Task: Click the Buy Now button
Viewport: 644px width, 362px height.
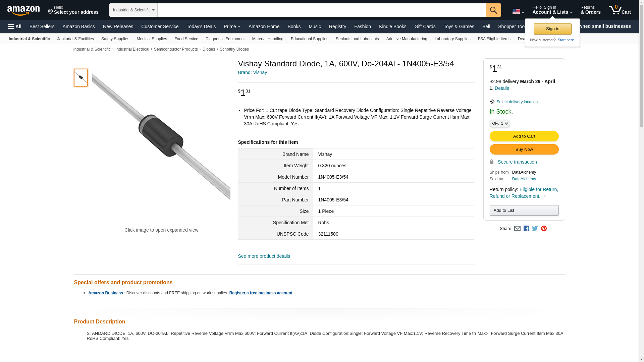Action: 524,149
